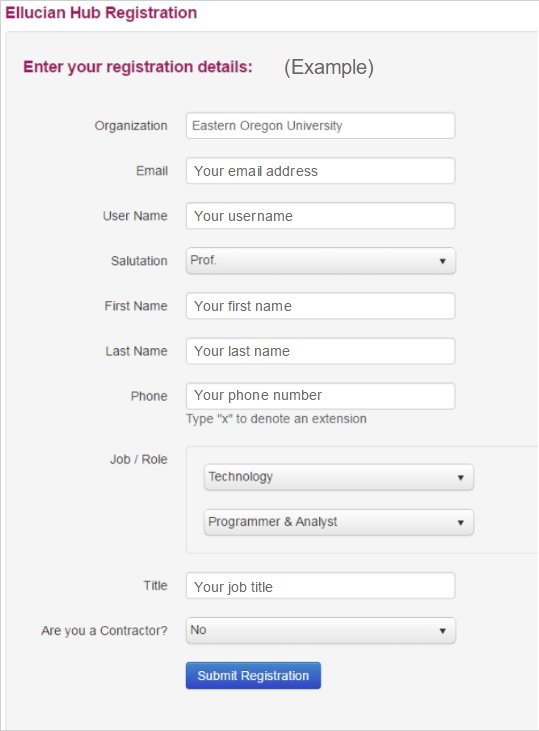Click the Salutation dropdown arrow
Viewport: 539px width, 731px height.
[442, 261]
